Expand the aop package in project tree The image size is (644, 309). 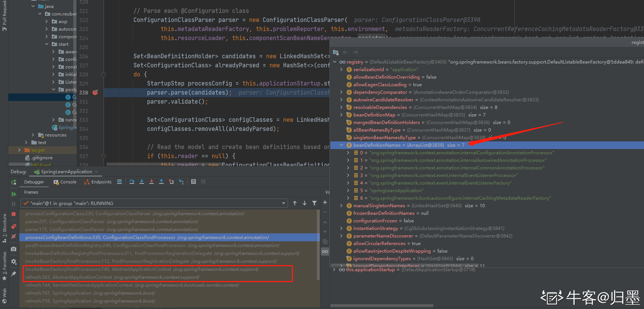(47, 22)
